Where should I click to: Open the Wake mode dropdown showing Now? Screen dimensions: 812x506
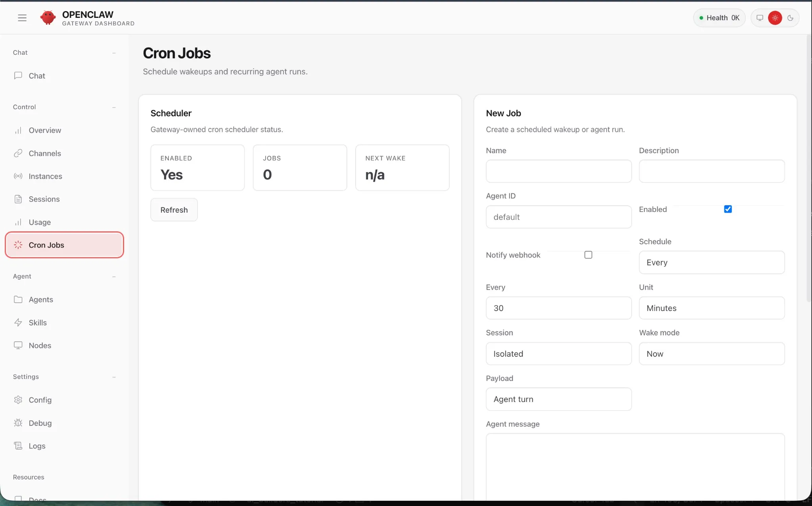point(712,354)
